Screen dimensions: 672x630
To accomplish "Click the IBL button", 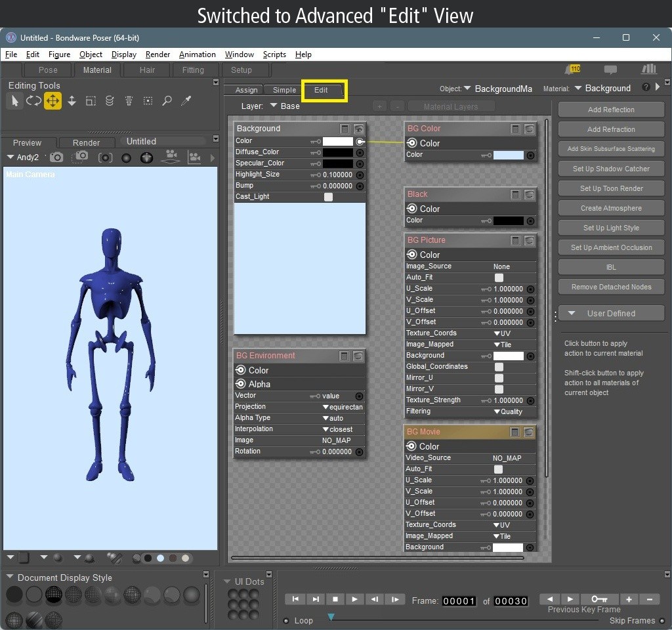I will tap(611, 268).
